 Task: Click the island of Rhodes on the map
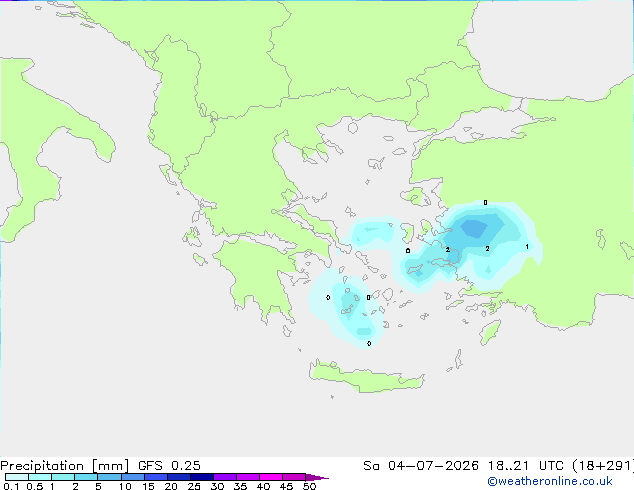click(x=490, y=332)
